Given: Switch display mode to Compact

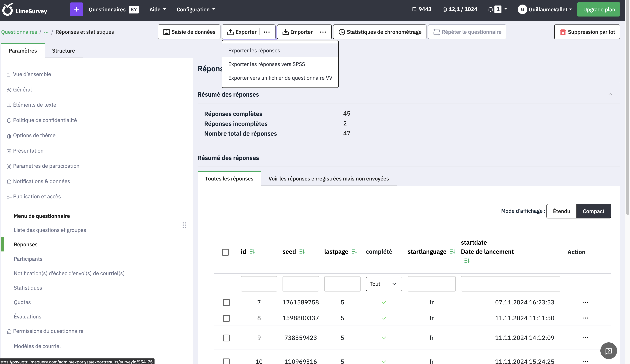Looking at the screenshot, I should coord(594,211).
